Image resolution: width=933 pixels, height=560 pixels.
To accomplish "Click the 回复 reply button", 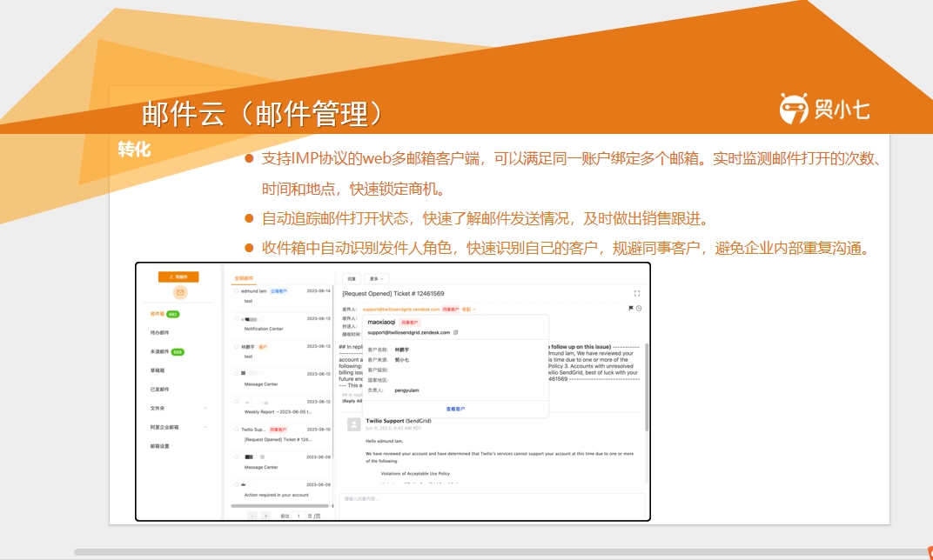I will pos(352,279).
